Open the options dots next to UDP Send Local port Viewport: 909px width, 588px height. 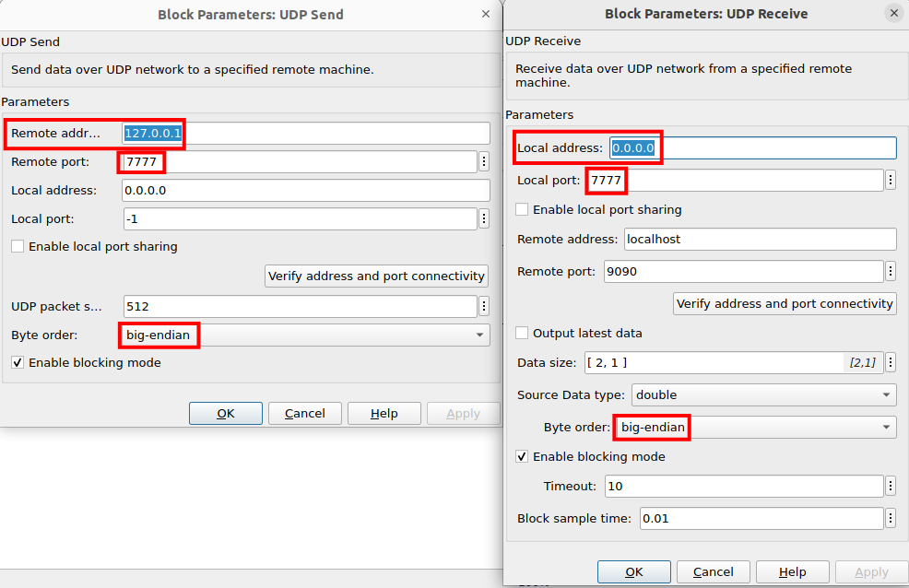tap(484, 218)
